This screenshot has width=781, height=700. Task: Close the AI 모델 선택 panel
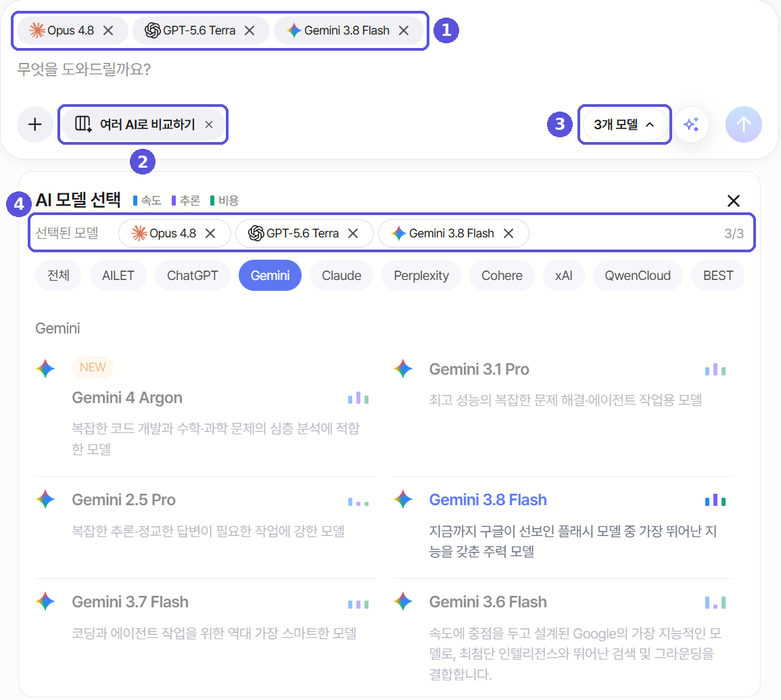point(734,201)
